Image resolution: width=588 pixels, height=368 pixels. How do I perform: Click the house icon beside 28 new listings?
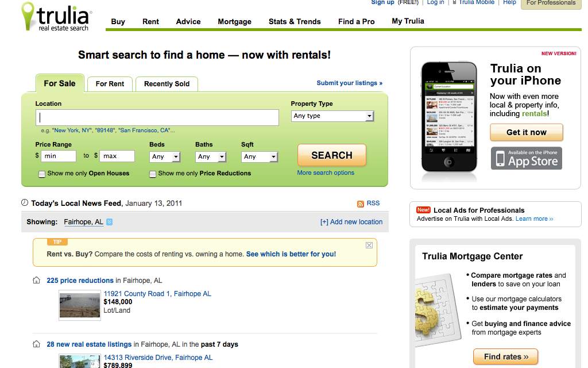click(37, 344)
